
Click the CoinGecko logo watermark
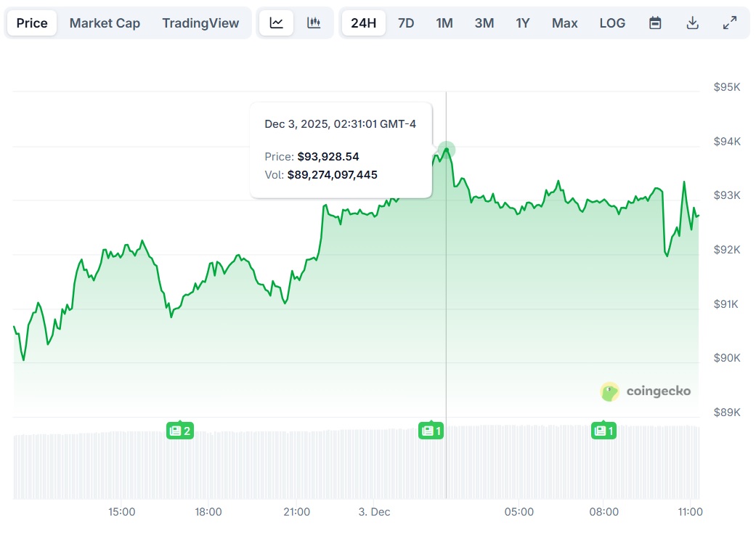coord(646,391)
